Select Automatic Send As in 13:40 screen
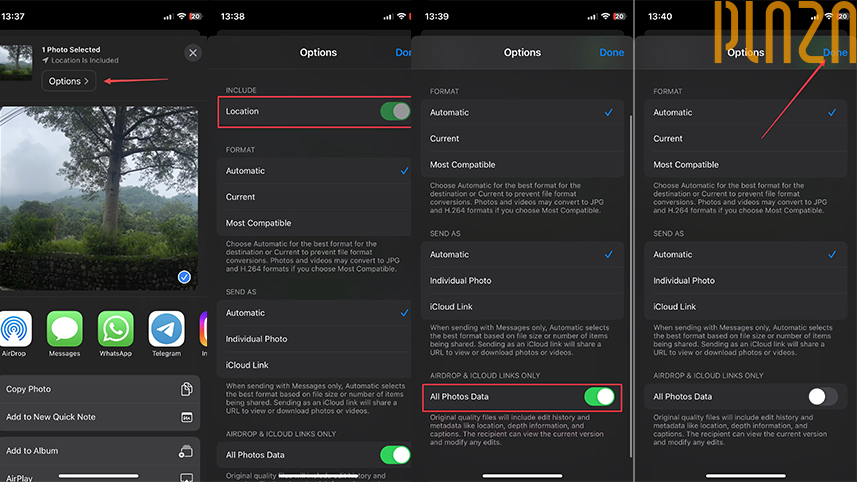 point(746,255)
